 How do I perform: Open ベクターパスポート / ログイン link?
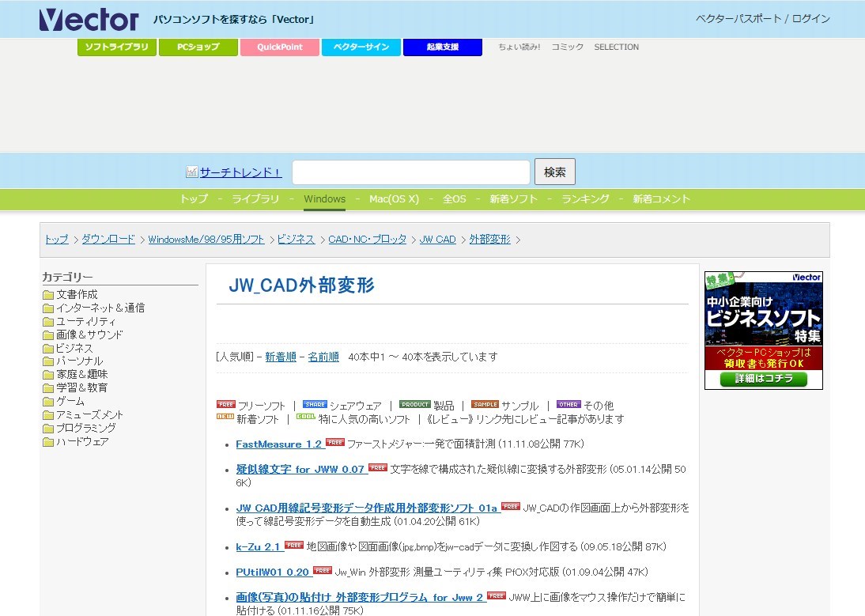point(763,19)
